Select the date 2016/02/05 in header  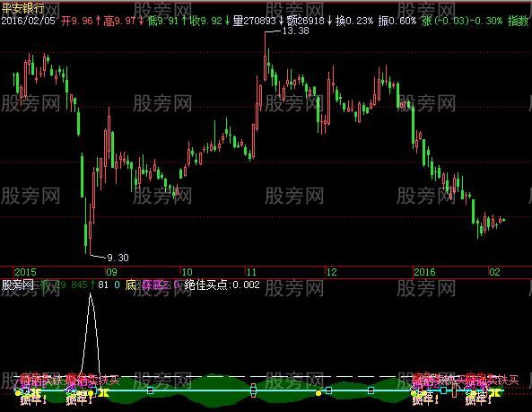coord(29,21)
